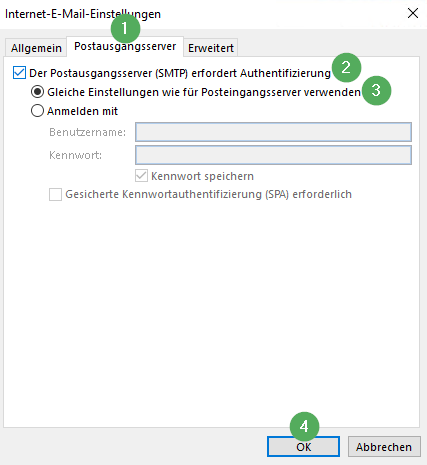
Task: Click the green step 2 marker
Action: 346,68
